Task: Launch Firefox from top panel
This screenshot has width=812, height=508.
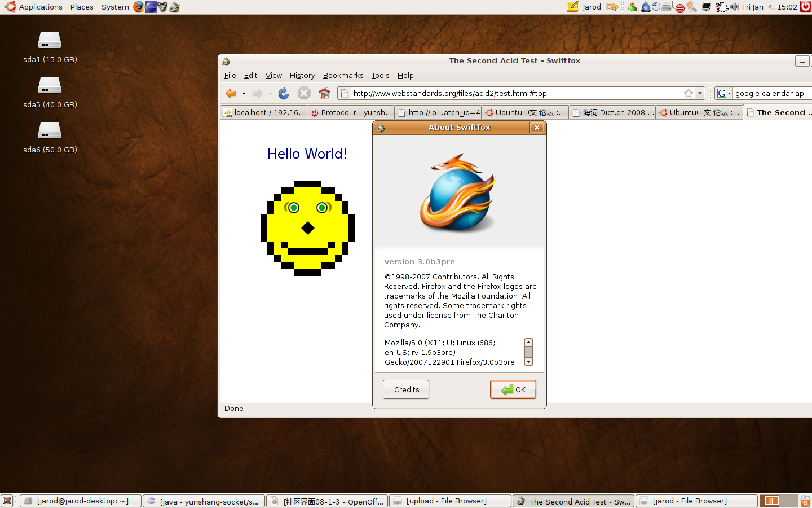Action: 139,7
